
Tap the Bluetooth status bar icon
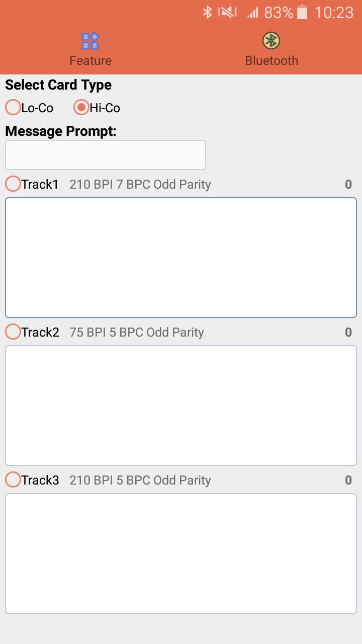207,12
